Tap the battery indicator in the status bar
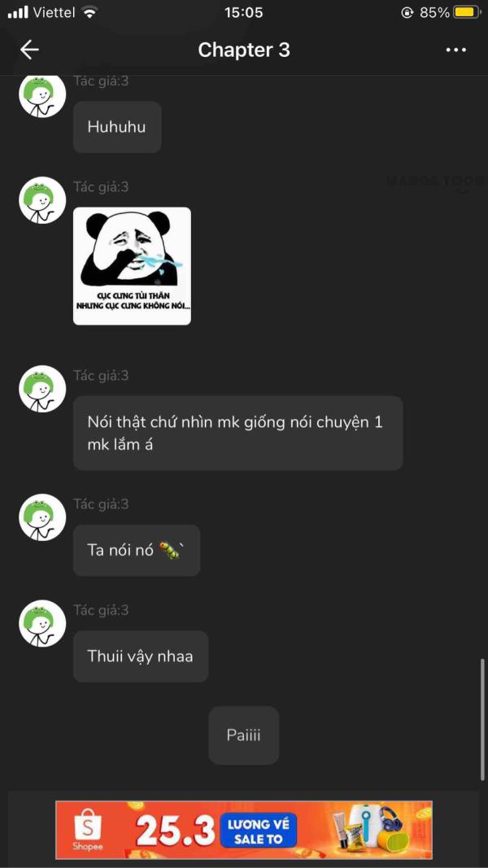 [x=467, y=12]
